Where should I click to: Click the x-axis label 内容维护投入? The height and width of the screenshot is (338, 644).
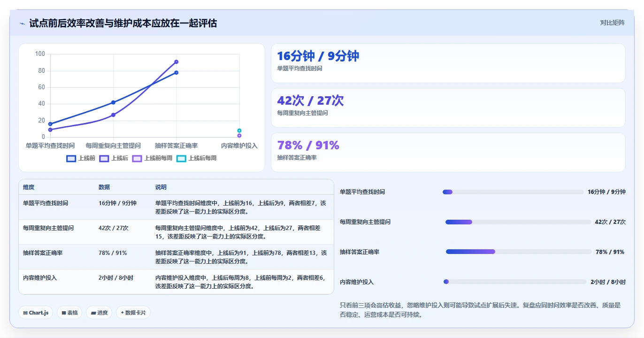coord(239,146)
